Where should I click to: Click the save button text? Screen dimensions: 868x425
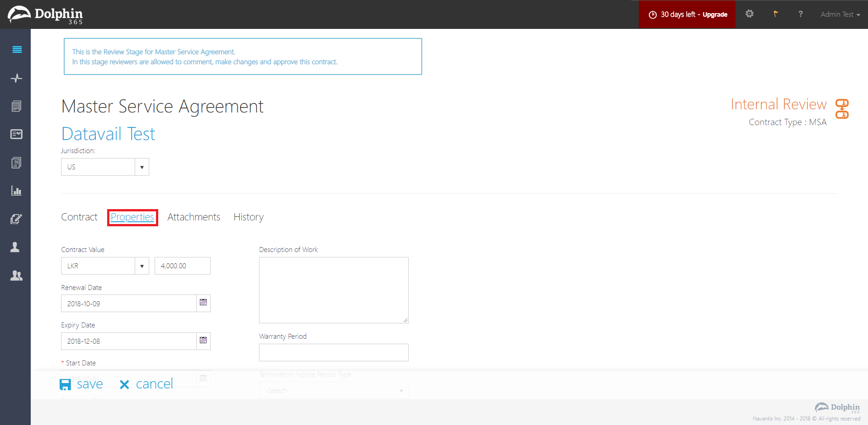pos(90,384)
